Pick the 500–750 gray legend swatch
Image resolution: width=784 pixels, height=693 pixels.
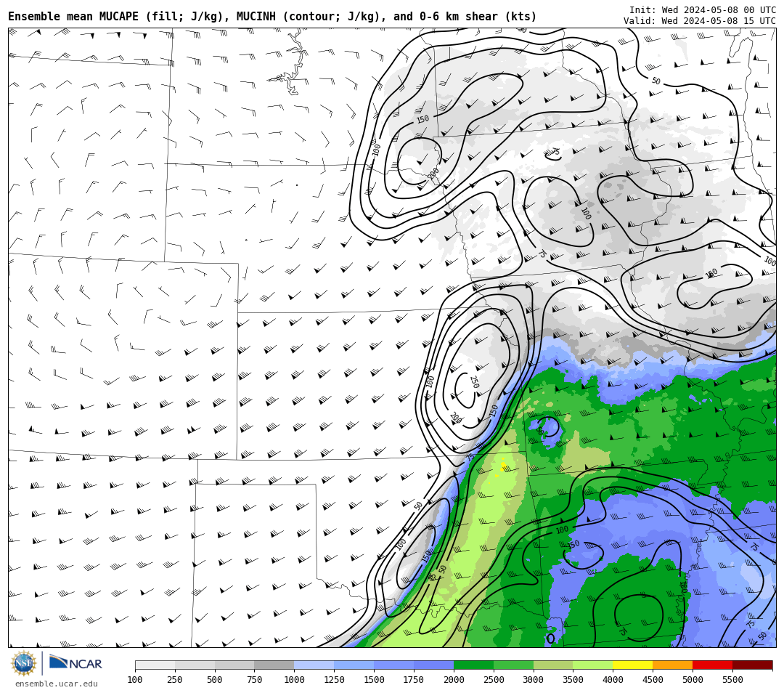(x=234, y=665)
